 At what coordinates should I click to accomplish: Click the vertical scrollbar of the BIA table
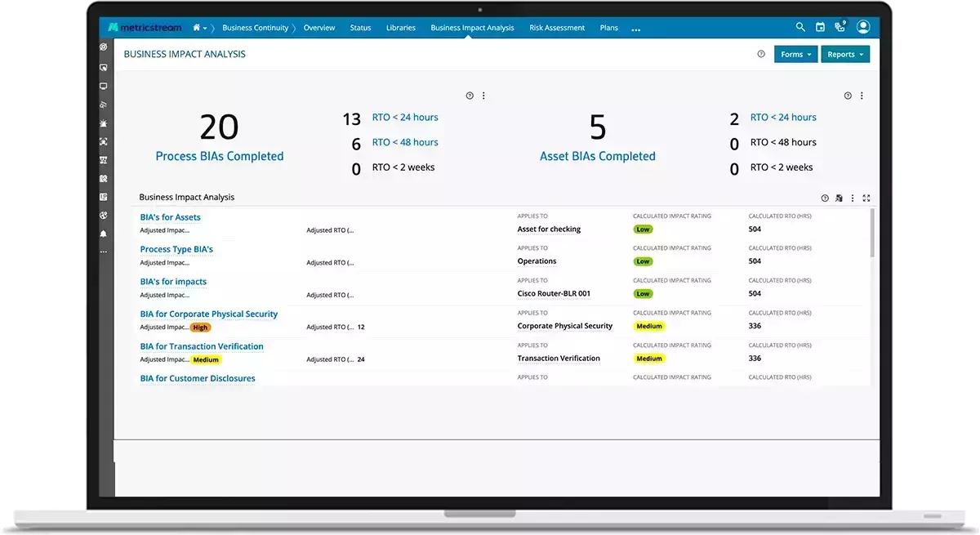coord(872,233)
